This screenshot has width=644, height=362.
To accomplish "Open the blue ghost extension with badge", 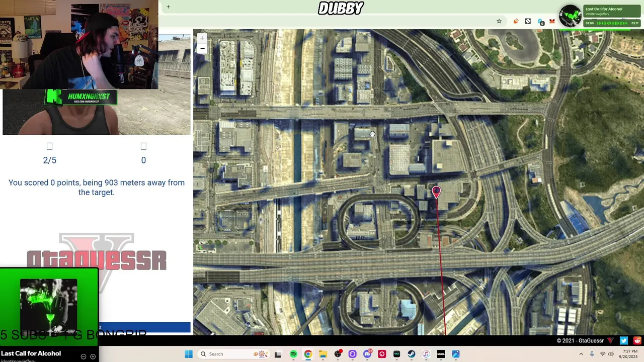I will click(x=540, y=22).
